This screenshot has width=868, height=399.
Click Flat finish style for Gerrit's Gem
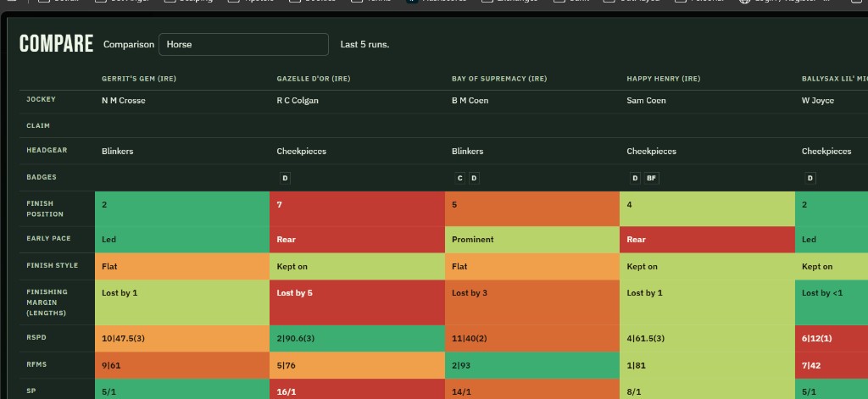[x=182, y=266]
